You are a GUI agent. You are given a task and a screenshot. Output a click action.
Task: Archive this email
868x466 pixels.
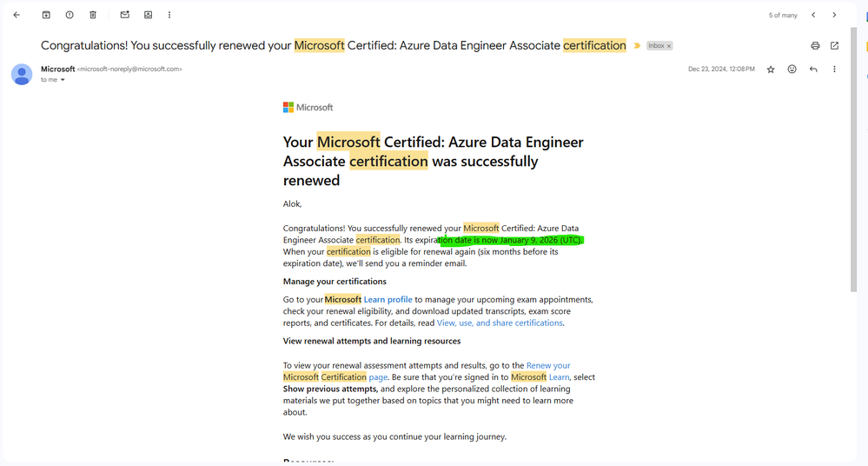point(46,15)
